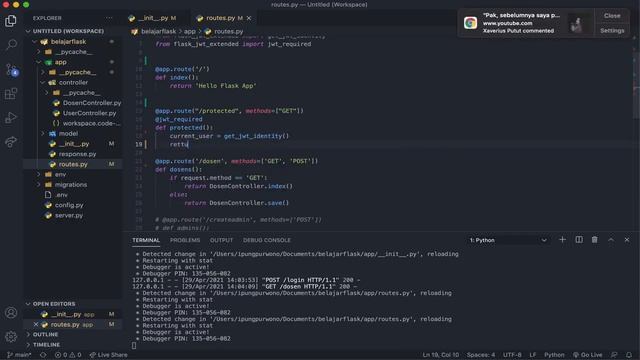
Task: Change Spaces: 4 indentation setting
Action: click(481, 355)
